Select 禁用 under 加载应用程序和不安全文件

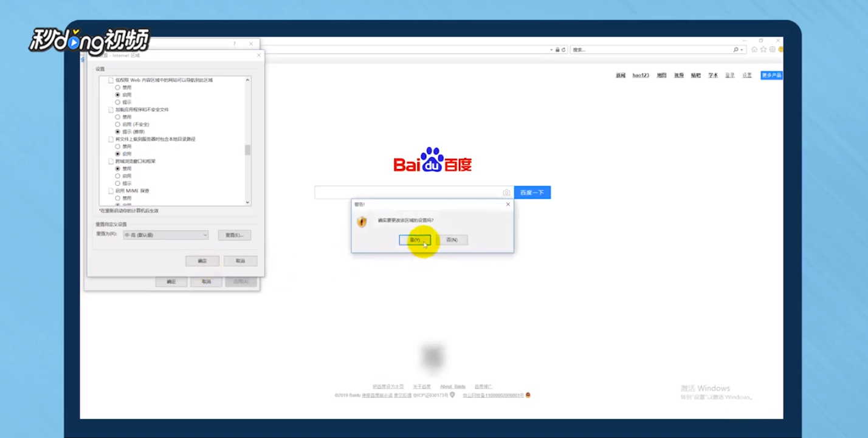[118, 117]
